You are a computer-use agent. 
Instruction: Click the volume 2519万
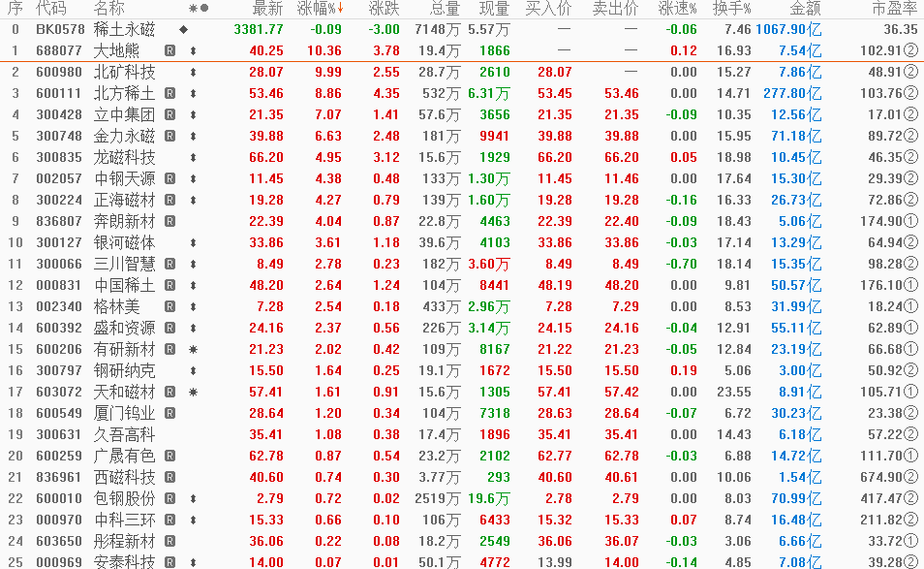click(437, 499)
